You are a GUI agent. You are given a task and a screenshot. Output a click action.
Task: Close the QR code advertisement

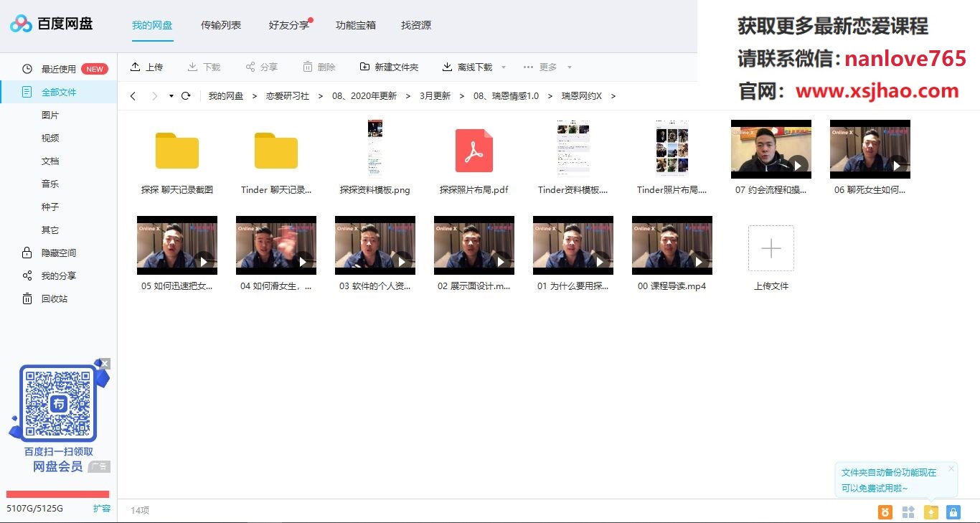[105, 364]
